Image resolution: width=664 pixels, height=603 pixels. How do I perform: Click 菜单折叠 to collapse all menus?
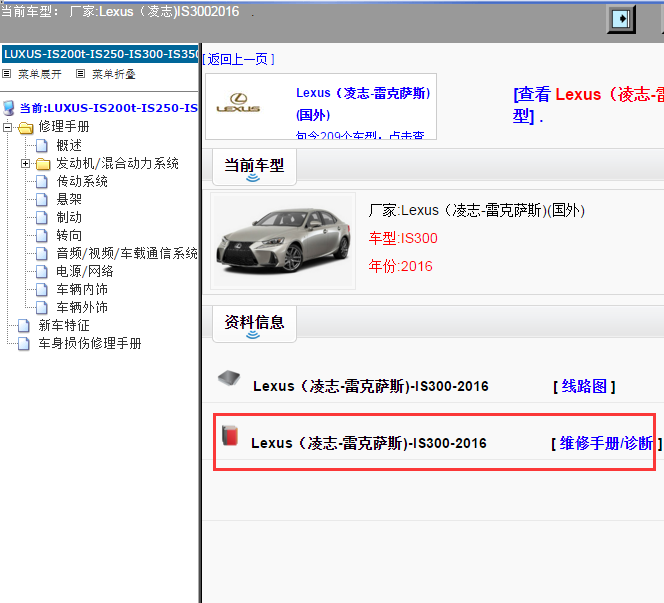click(x=114, y=74)
